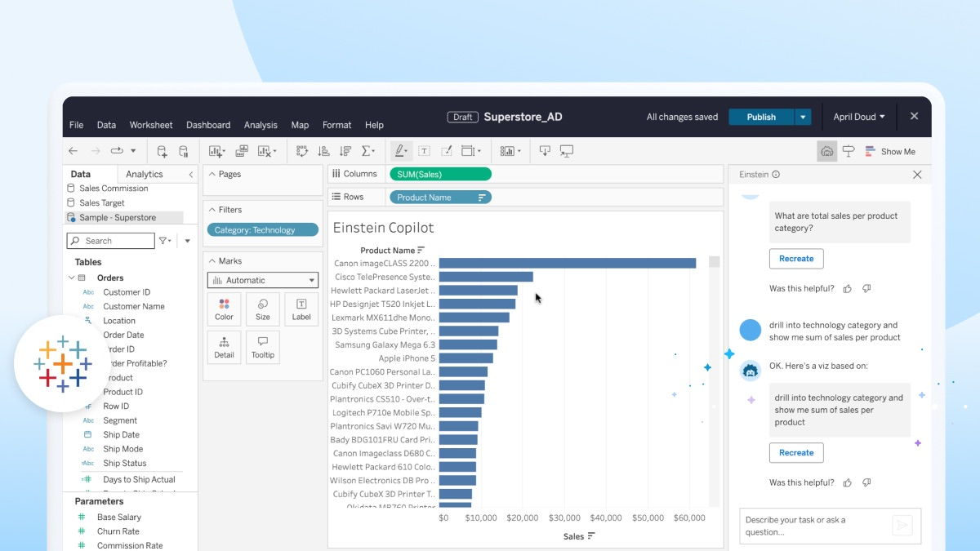Toggle the thumbs up on the first Copilot answer
The image size is (980, 551).
tap(847, 288)
